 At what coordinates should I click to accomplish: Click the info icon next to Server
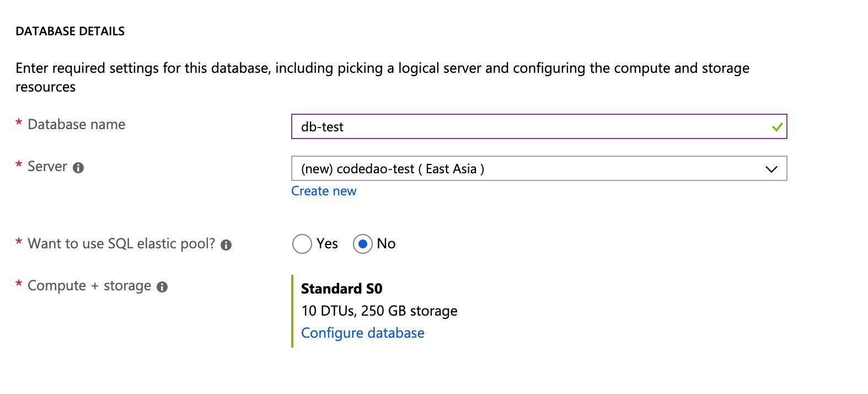pyautogui.click(x=78, y=168)
